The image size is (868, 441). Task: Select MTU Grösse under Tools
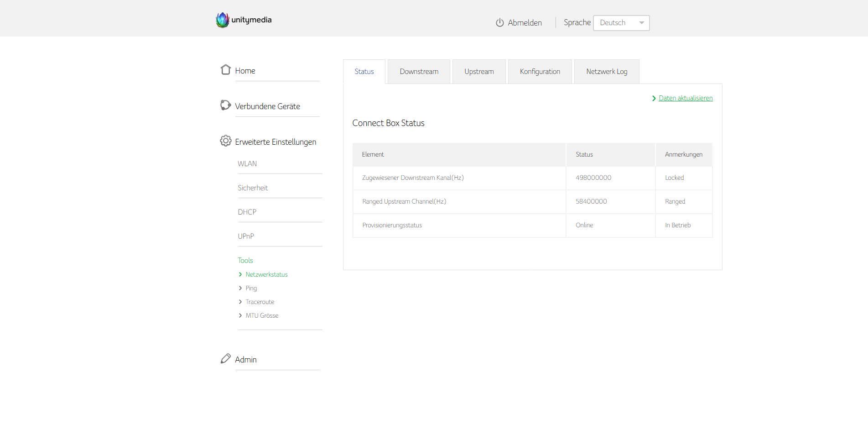click(262, 315)
